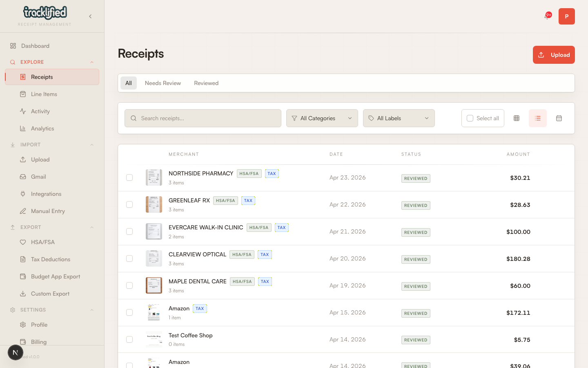Collapse the SETTINGS section
The image size is (588, 368).
pyautogui.click(x=92, y=310)
